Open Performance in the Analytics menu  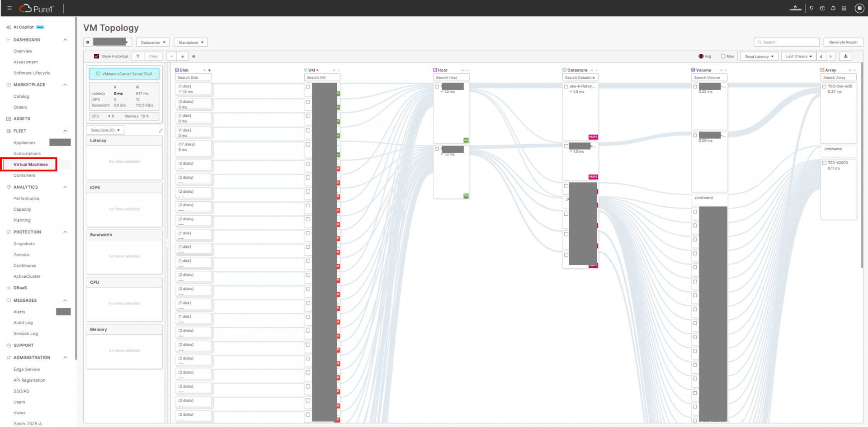point(26,199)
